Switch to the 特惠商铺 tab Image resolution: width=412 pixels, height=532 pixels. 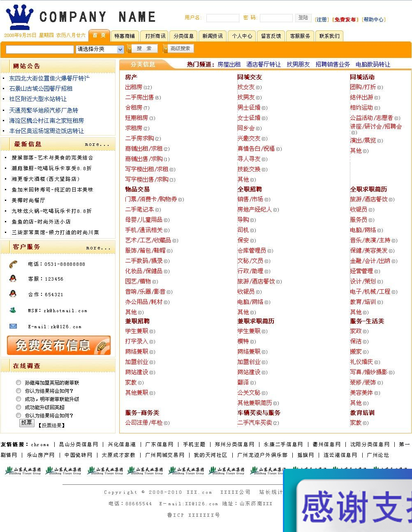point(125,36)
